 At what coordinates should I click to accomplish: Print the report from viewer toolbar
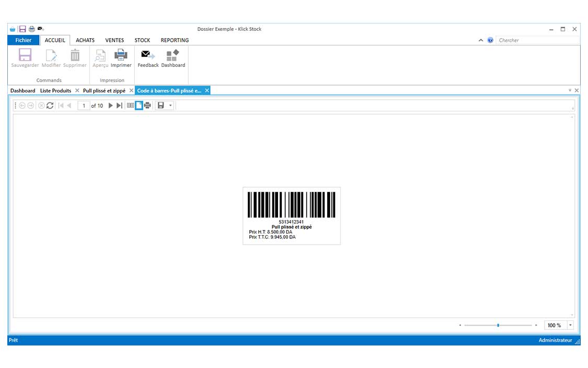click(x=147, y=106)
